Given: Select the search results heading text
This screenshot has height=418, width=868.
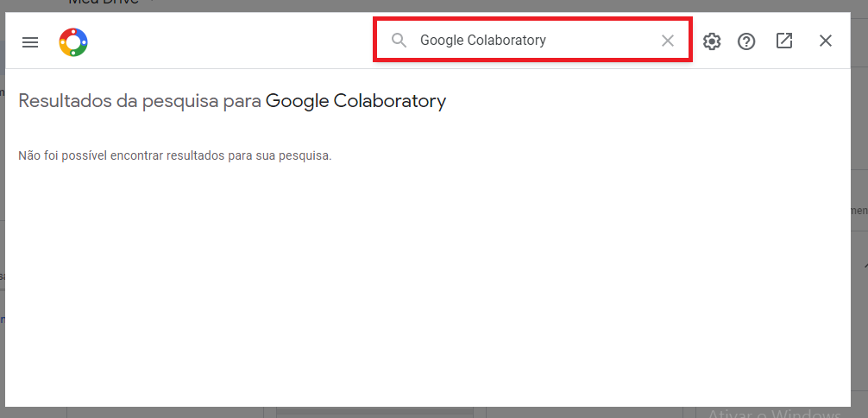Looking at the screenshot, I should 232,101.
